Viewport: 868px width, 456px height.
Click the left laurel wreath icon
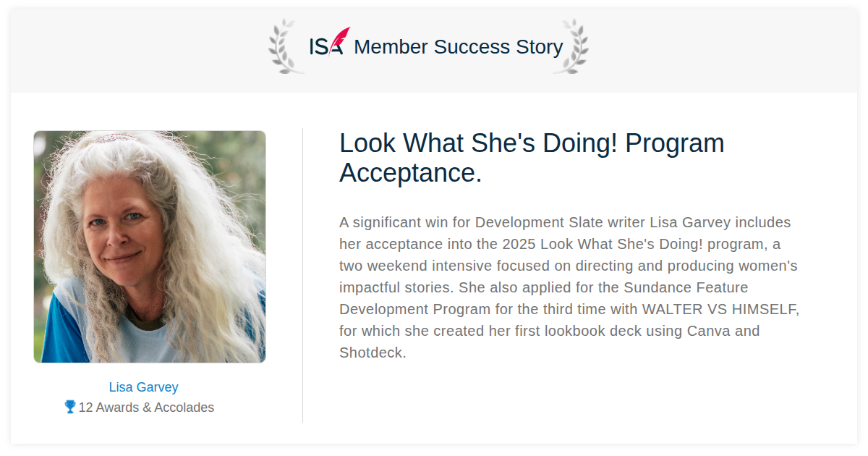pyautogui.click(x=286, y=46)
